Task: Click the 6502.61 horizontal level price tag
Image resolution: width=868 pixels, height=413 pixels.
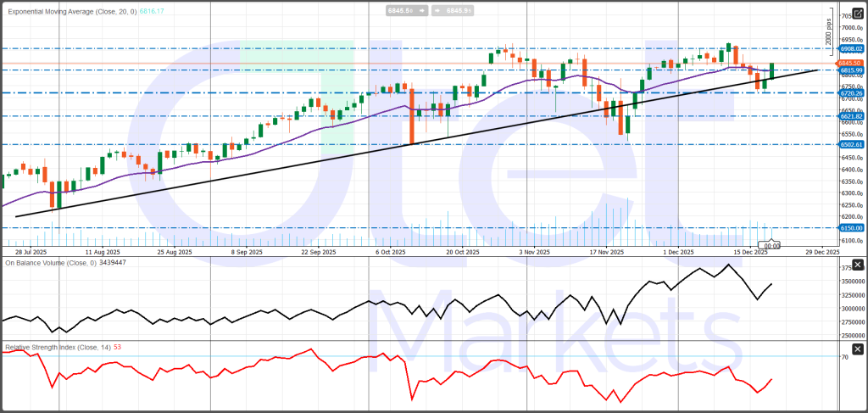Action: pos(850,145)
